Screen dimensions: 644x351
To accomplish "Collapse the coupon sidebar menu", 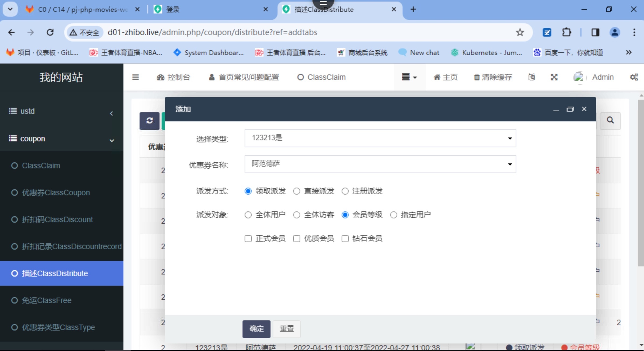I will (62, 139).
